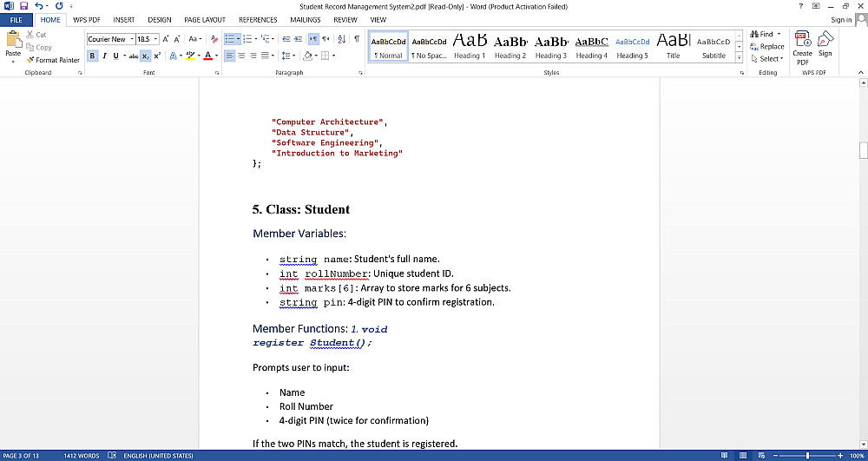Align text to the left
Screen dimensions: 868x461
(x=228, y=56)
